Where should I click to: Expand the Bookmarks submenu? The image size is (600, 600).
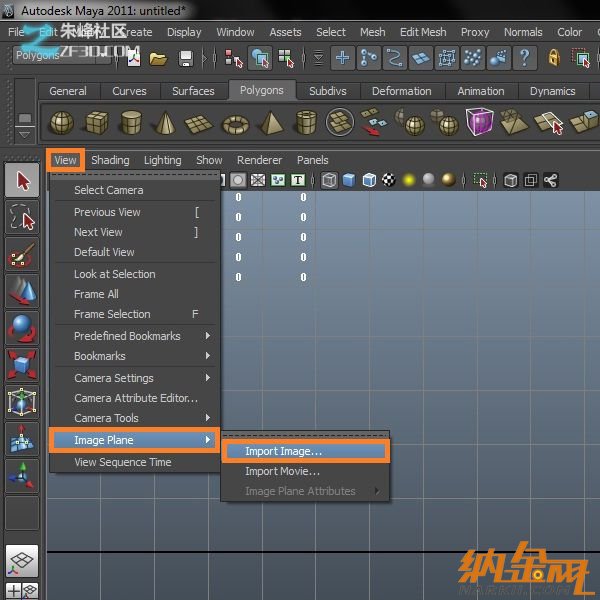(135, 356)
